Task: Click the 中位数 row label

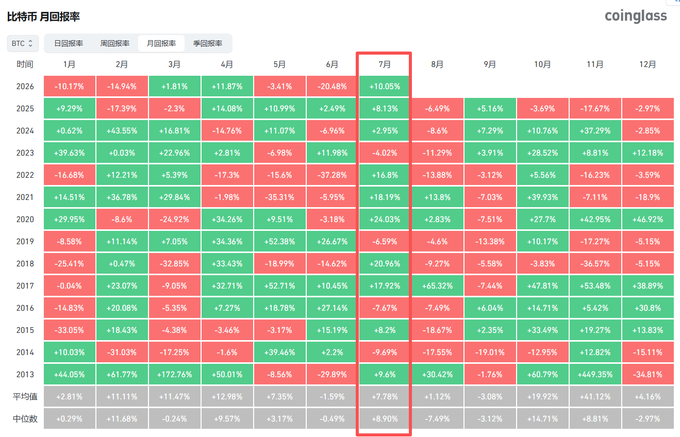Action: tap(25, 418)
